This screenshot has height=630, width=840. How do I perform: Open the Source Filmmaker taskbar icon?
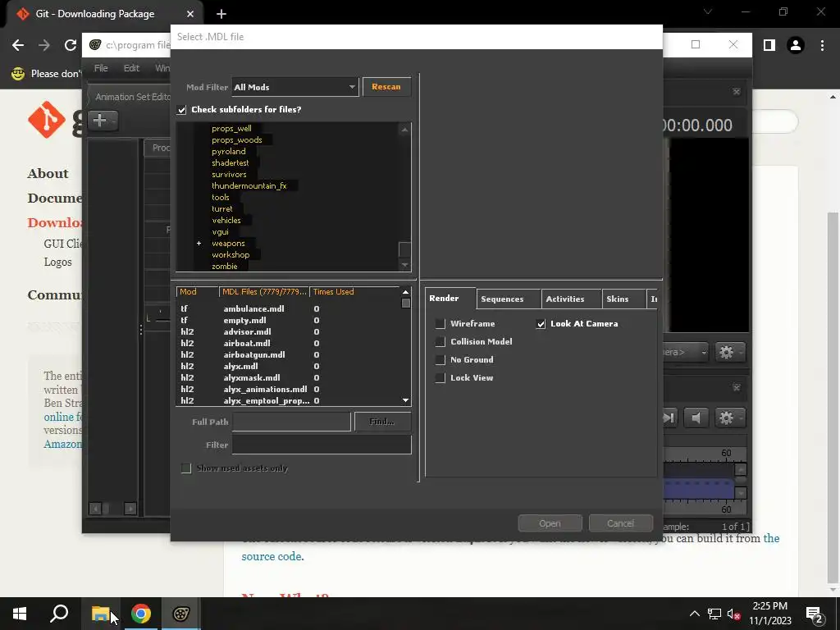pyautogui.click(x=181, y=614)
